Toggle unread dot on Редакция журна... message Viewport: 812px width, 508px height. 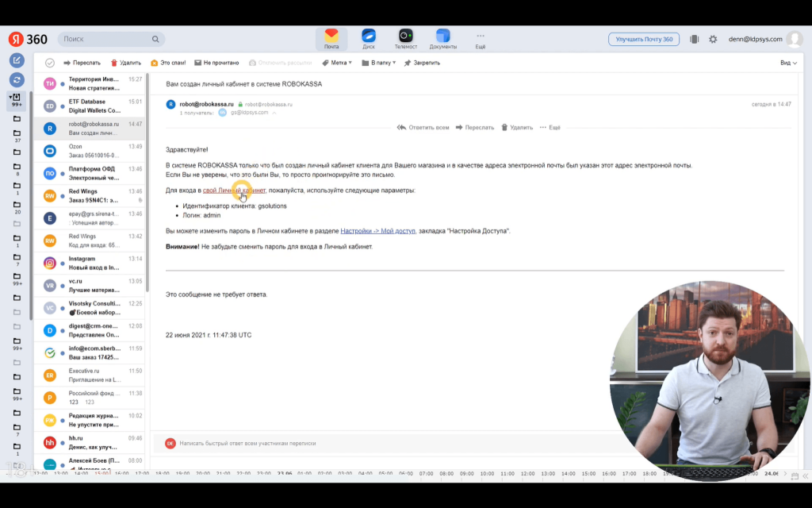[63, 421]
